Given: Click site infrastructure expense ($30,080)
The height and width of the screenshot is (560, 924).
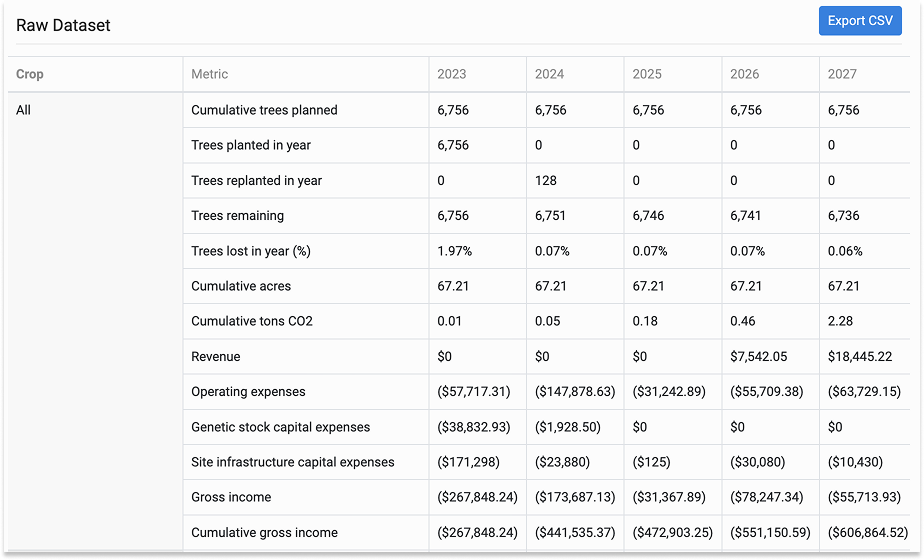Looking at the screenshot, I should point(757,462).
